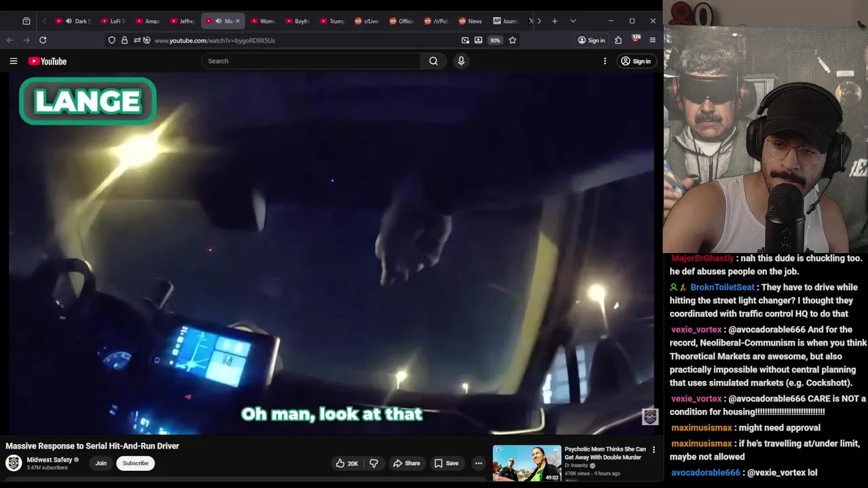This screenshot has width=868, height=488.
Task: Open the tracking protection shield
Action: 112,40
